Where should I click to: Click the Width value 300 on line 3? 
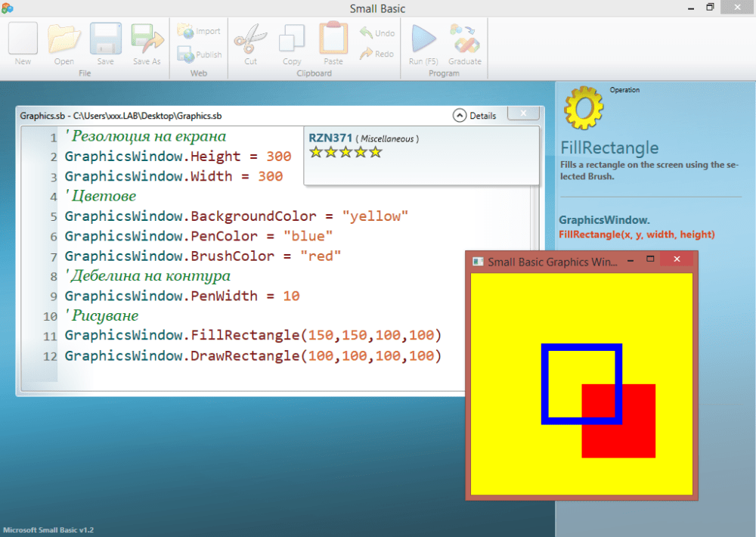[x=271, y=176]
